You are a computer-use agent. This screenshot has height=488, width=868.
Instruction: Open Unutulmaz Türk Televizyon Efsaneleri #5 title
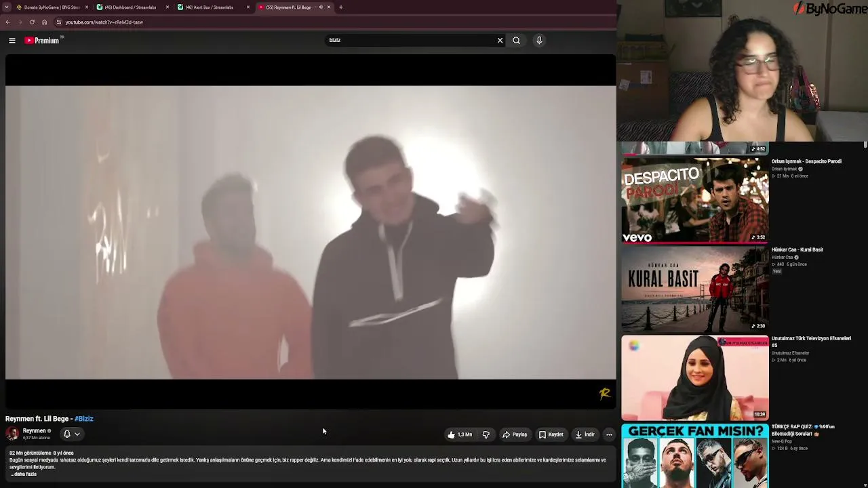coord(811,342)
